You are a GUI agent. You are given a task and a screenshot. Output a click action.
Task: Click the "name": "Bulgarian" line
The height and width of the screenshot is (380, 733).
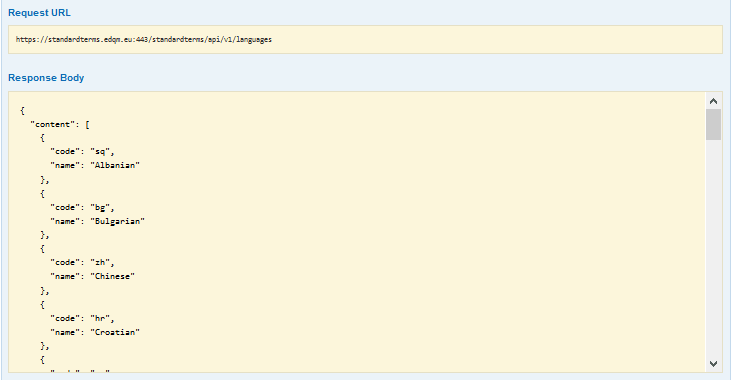tap(97, 221)
